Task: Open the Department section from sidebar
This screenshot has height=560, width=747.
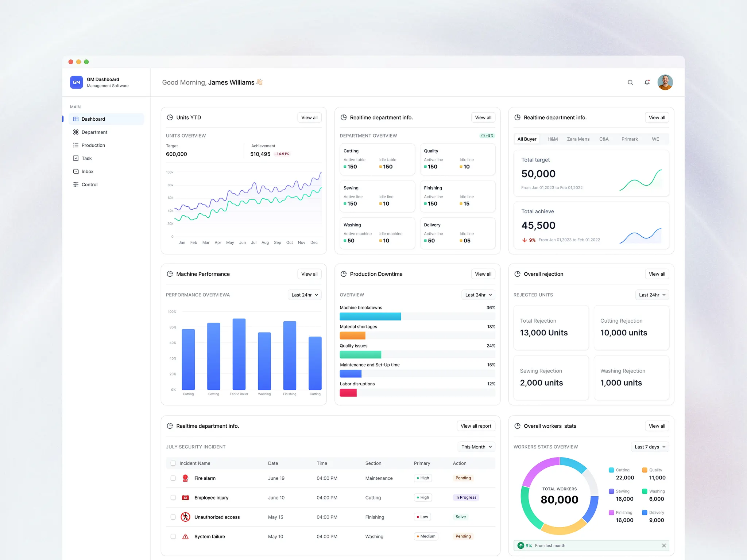Action: (94, 132)
